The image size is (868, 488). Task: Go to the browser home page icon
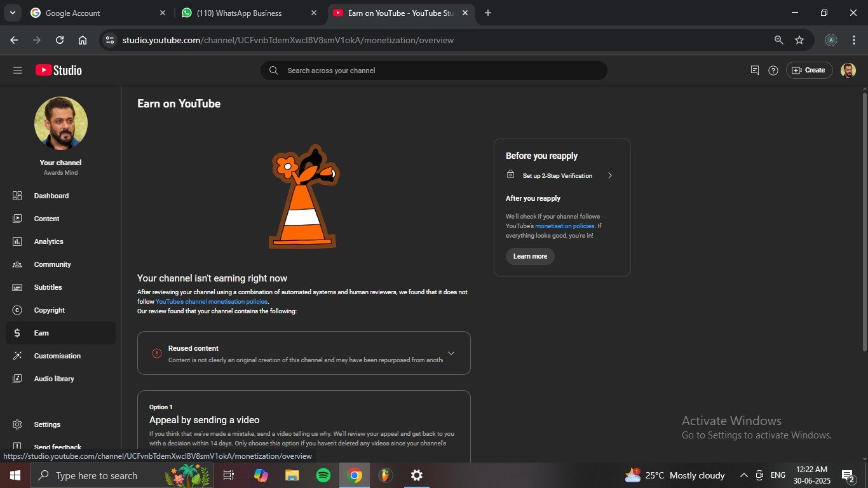pyautogui.click(x=83, y=40)
